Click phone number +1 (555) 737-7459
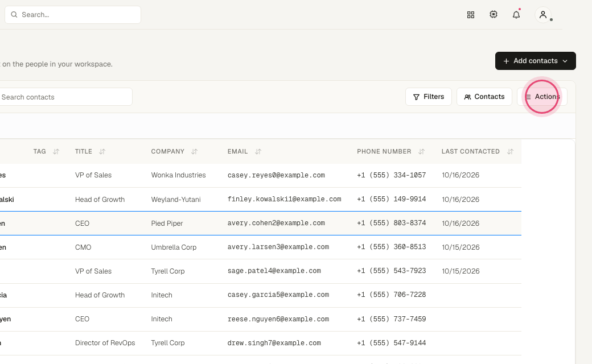 [392, 319]
